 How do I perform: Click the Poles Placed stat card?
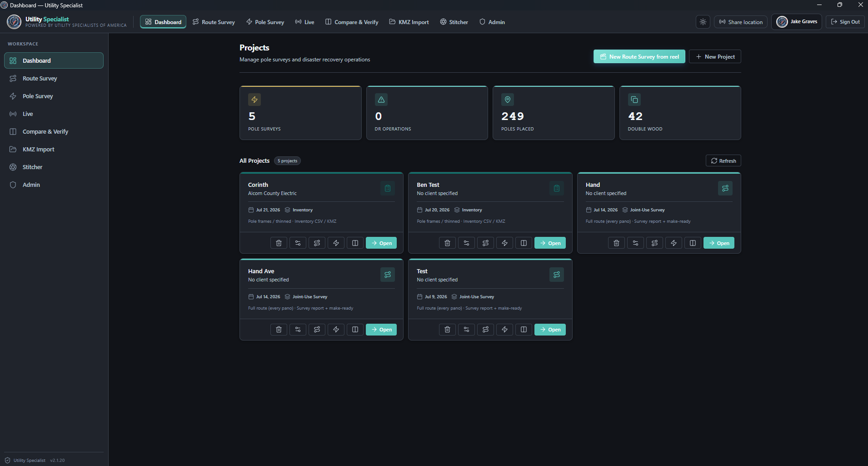coord(554,113)
